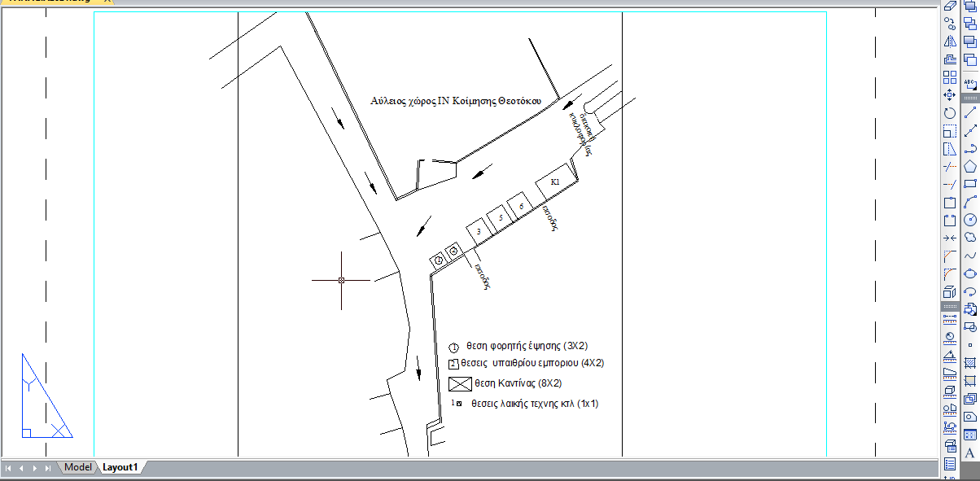980x481 pixels.
Task: Choose the Move tool
Action: tap(949, 95)
